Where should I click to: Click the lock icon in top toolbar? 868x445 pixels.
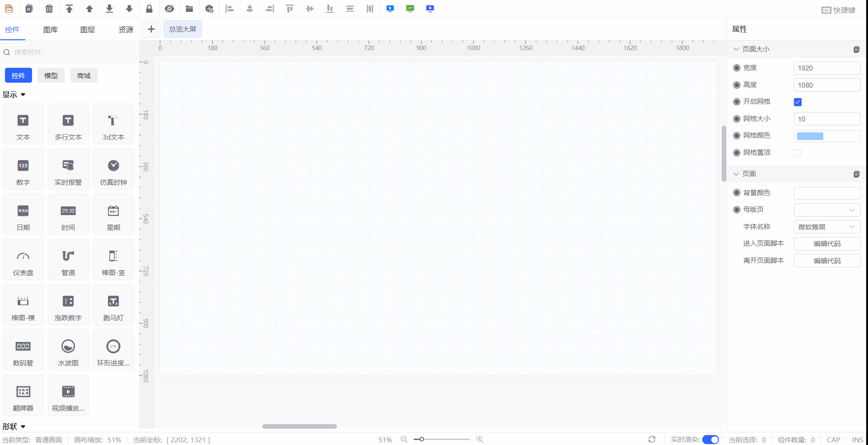[149, 9]
